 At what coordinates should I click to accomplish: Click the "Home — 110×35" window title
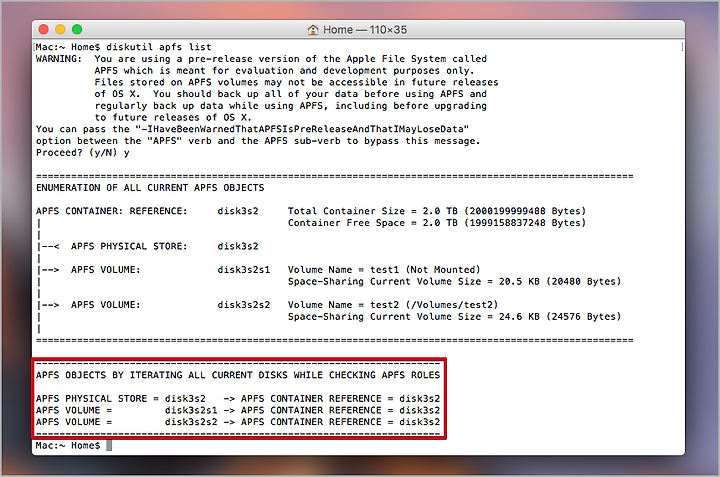[x=365, y=30]
